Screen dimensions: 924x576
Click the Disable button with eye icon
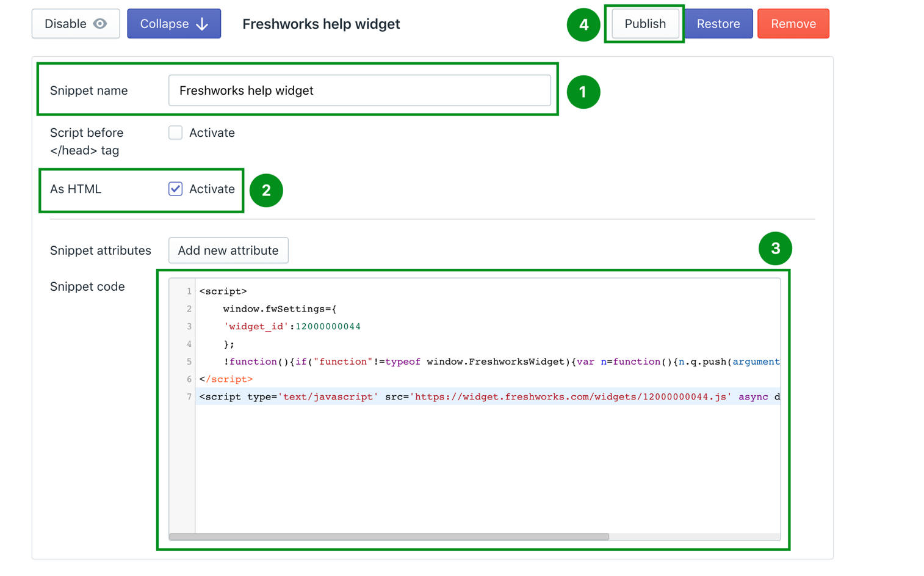coord(76,24)
